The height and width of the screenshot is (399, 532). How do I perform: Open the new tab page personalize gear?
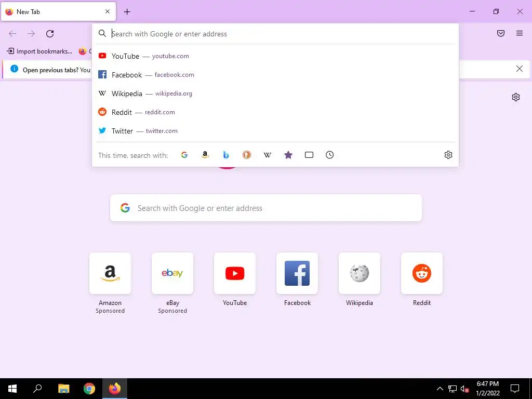click(x=516, y=97)
